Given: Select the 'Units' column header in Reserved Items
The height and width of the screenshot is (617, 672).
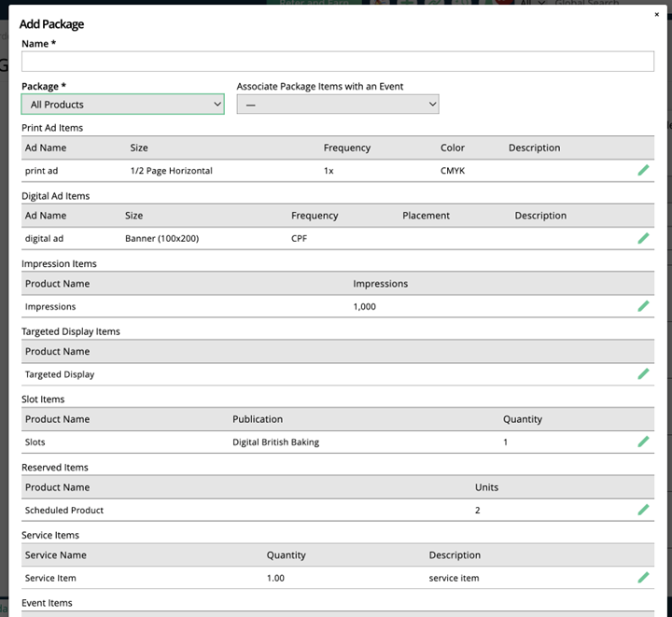Looking at the screenshot, I should point(486,486).
